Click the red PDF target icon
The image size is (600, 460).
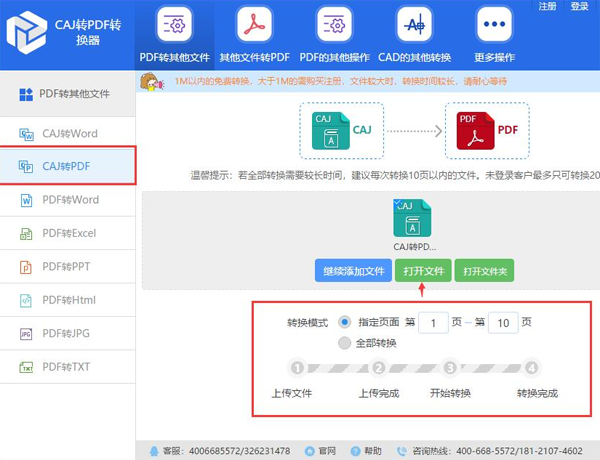[475, 130]
